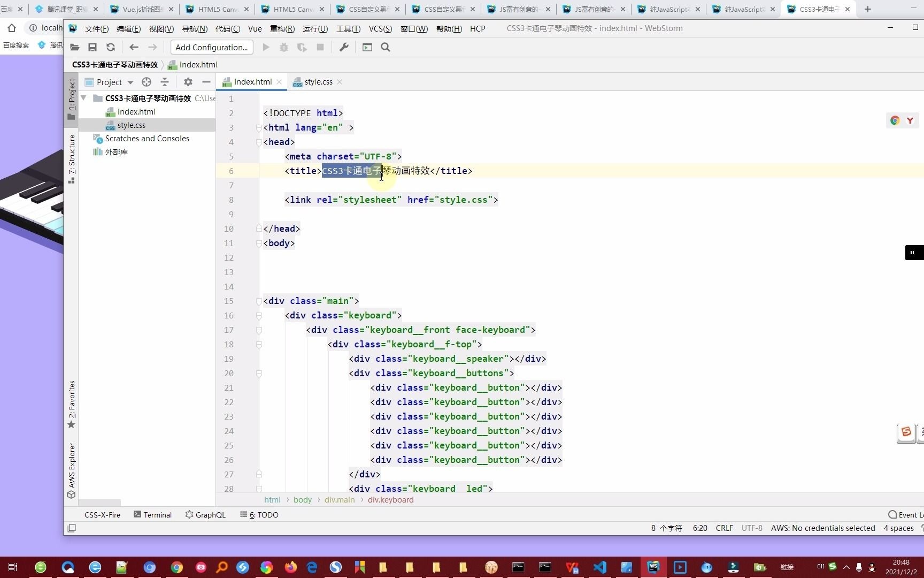
Task: Click the Forward navigation arrow in toolbar
Action: [152, 47]
